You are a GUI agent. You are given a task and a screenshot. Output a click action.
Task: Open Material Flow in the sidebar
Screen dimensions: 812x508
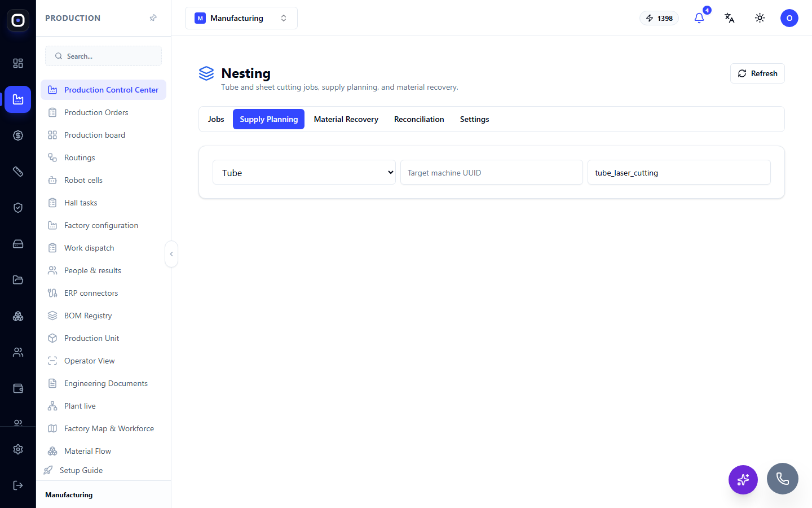click(103, 451)
